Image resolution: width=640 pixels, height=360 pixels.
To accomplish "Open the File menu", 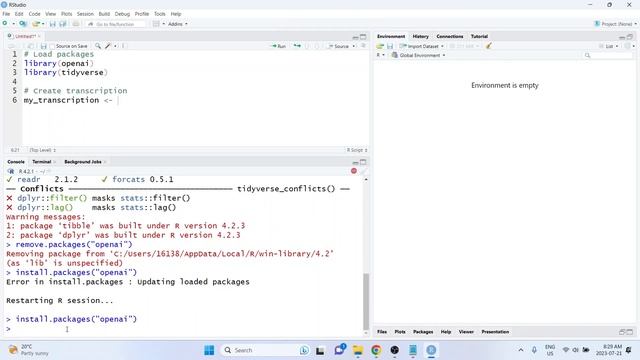I will tap(6, 14).
